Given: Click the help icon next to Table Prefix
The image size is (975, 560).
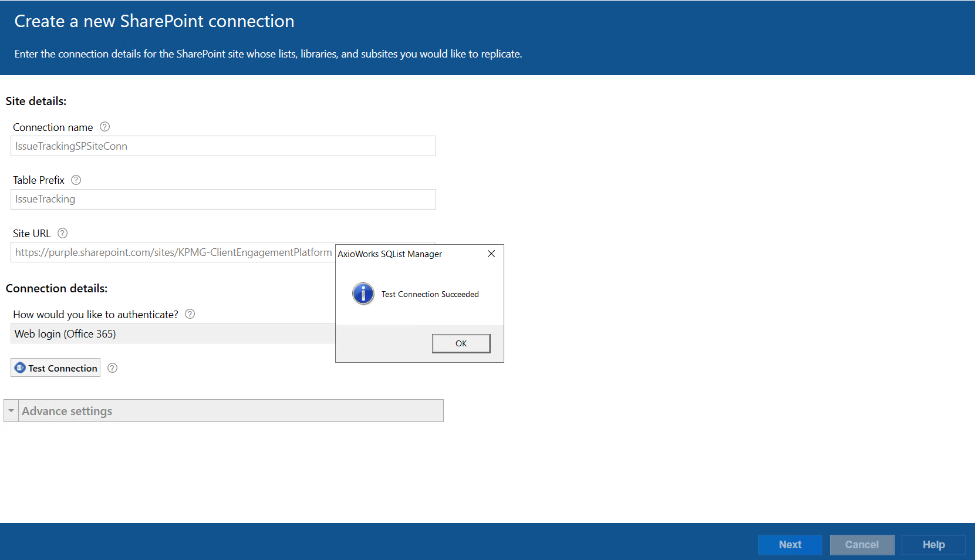Looking at the screenshot, I should coord(76,180).
